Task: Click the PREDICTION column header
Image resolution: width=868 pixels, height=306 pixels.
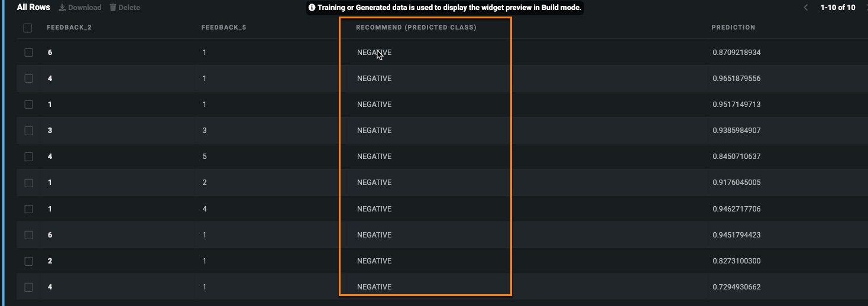Action: [733, 28]
